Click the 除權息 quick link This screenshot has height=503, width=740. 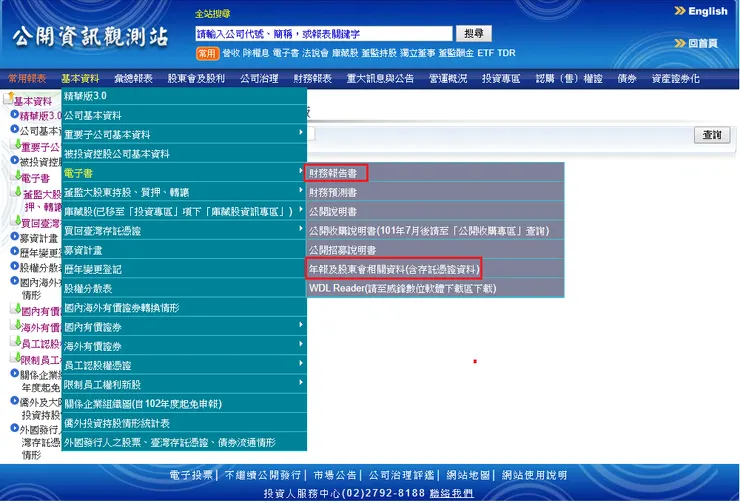(256, 53)
